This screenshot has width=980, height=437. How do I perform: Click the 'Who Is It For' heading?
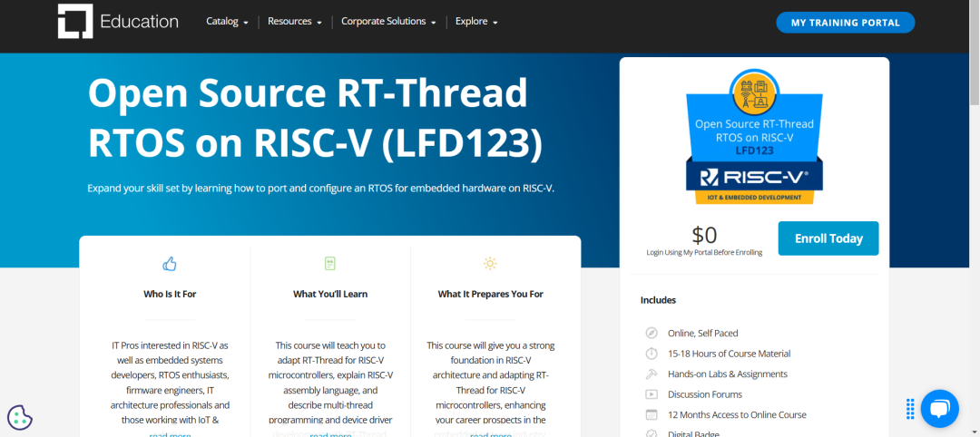(x=170, y=294)
